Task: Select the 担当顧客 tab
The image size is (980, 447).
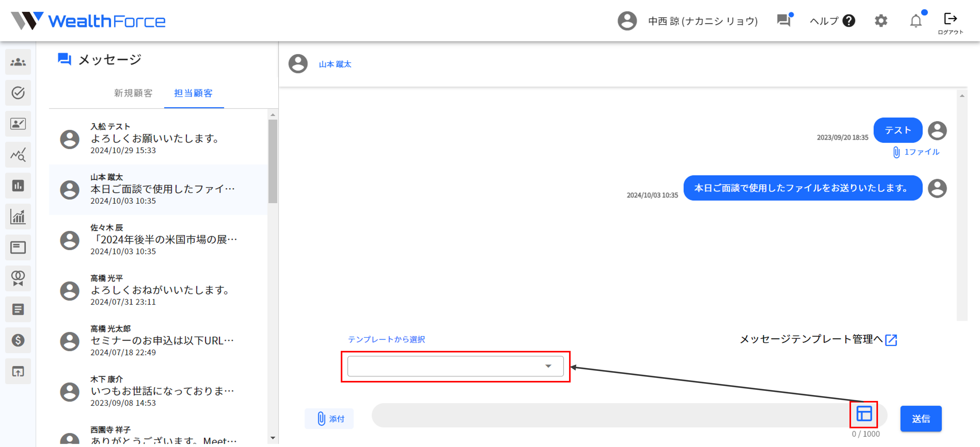Action: point(193,93)
